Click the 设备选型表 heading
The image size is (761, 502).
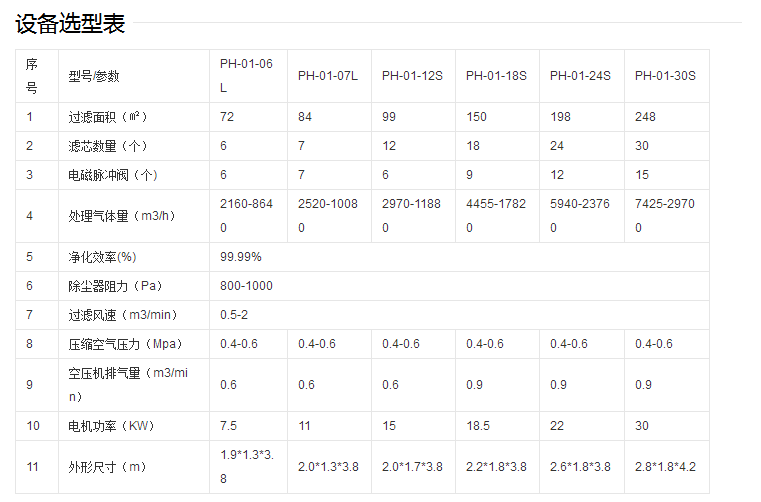click(70, 24)
